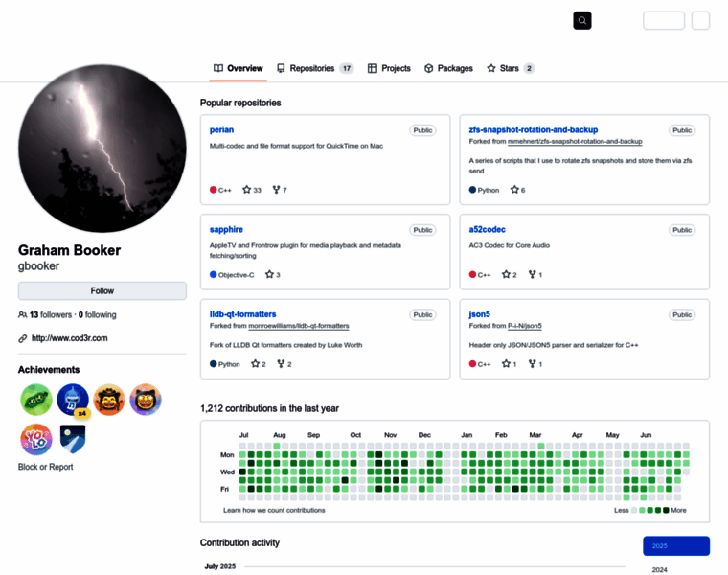Click the small square button at top-right corner
The image size is (728, 575).
(700, 20)
